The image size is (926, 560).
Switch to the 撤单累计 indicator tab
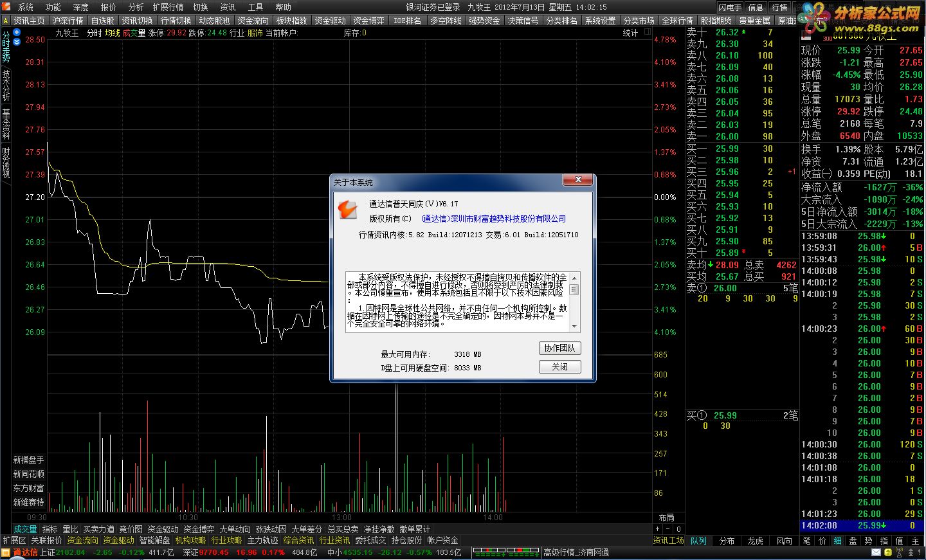click(x=415, y=529)
